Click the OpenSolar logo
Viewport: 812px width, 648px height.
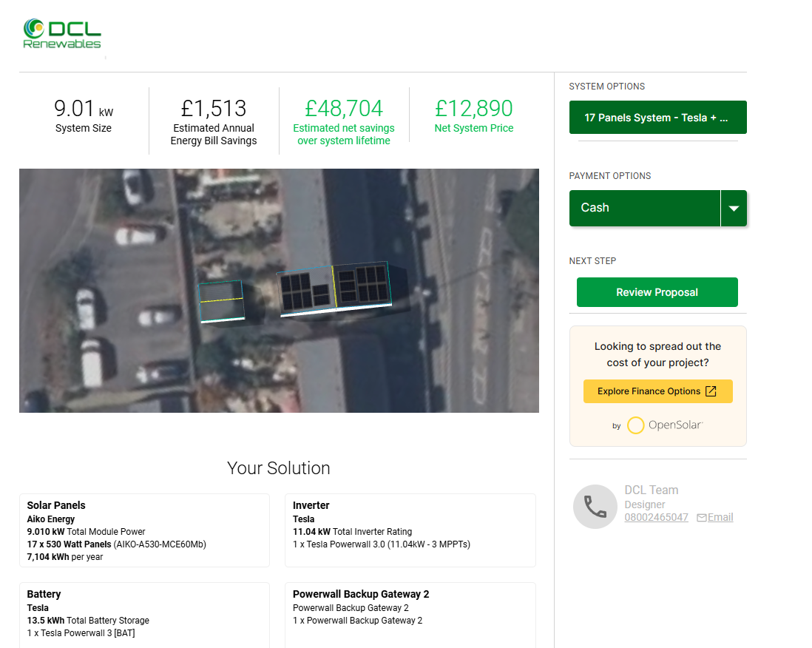click(665, 425)
